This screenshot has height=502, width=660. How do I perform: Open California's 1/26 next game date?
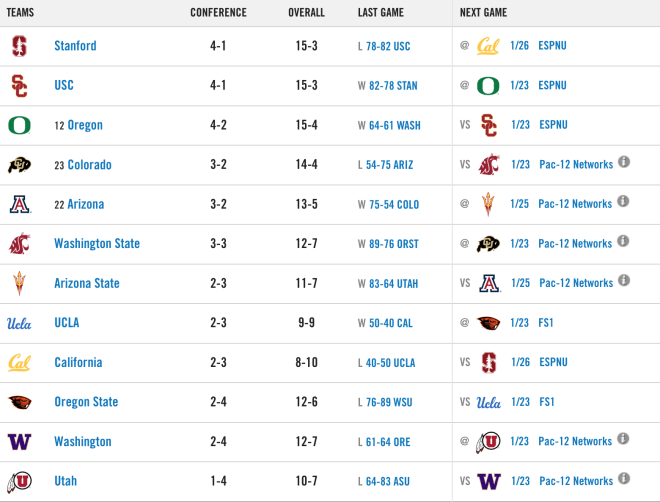tap(520, 362)
